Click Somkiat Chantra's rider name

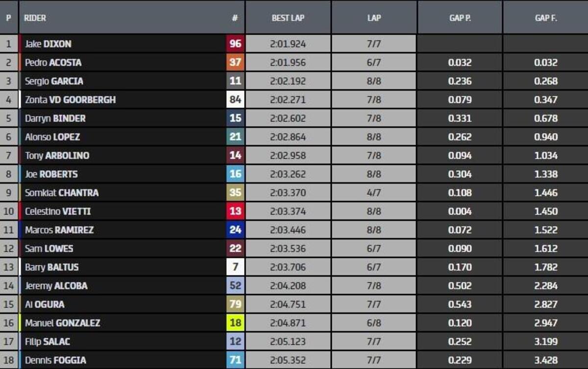(61, 193)
